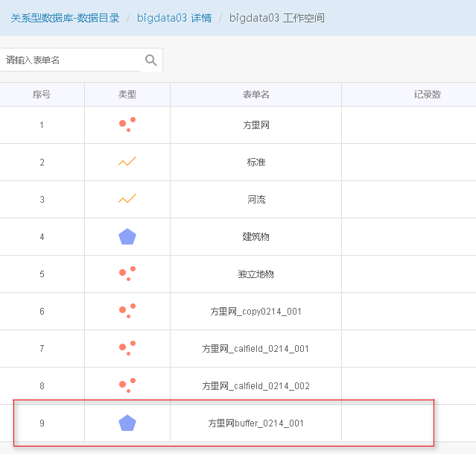Select table name 方里网_calfield_0214_002

coord(256,386)
